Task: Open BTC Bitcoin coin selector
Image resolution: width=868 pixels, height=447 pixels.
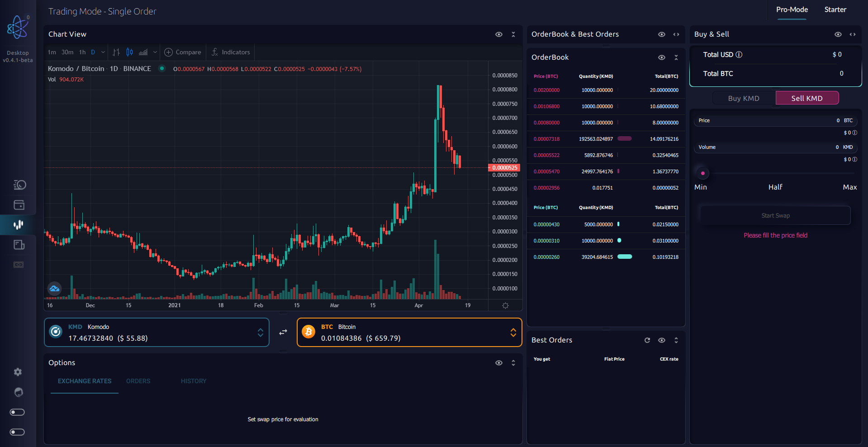Action: tap(409, 333)
